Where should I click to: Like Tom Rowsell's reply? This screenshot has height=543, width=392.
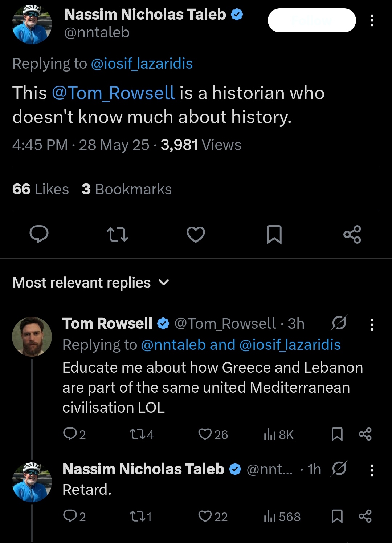pyautogui.click(x=205, y=434)
